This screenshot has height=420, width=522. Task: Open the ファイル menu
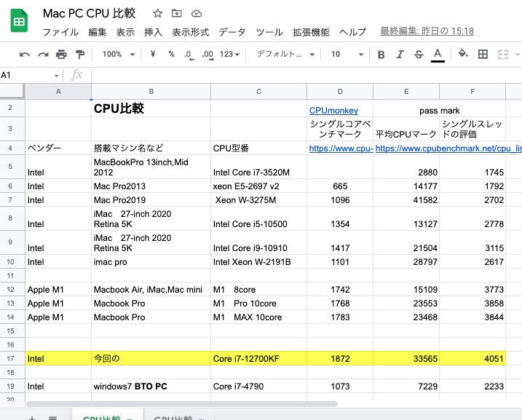click(60, 32)
